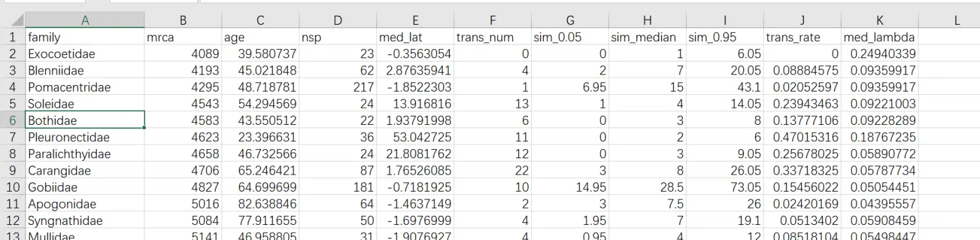Click med_lat value 13.916816
Viewport: 980px width, 240px height.
(x=415, y=104)
